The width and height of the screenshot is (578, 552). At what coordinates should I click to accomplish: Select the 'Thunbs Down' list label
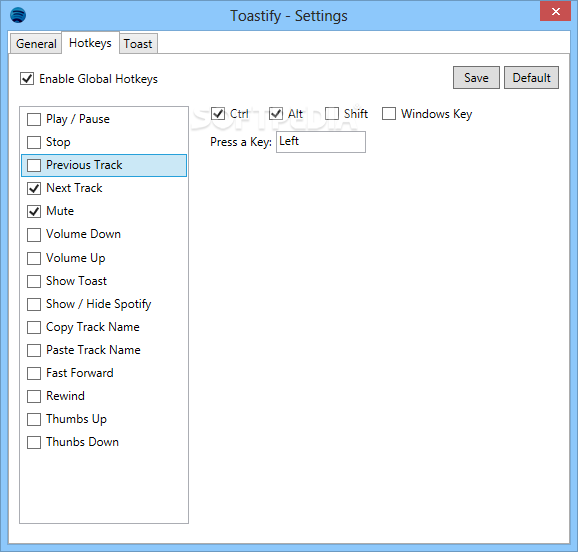click(x=82, y=442)
